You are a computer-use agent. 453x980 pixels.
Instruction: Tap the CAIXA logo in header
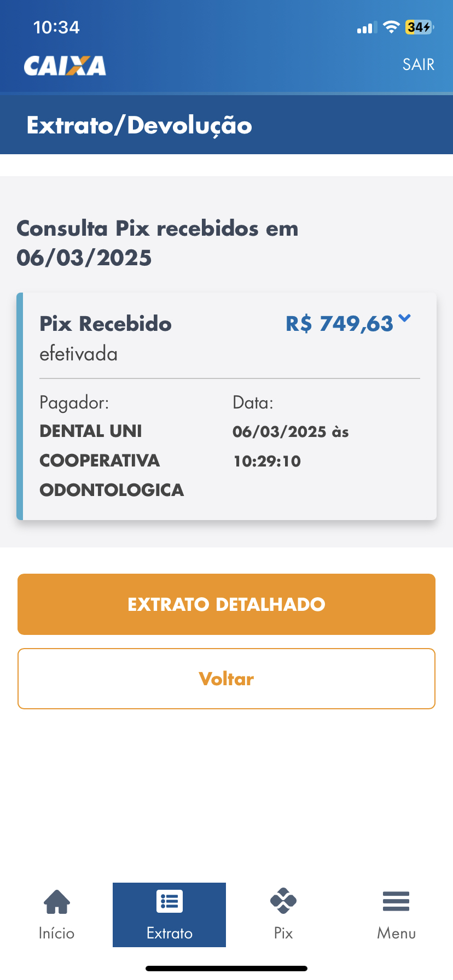tap(65, 66)
